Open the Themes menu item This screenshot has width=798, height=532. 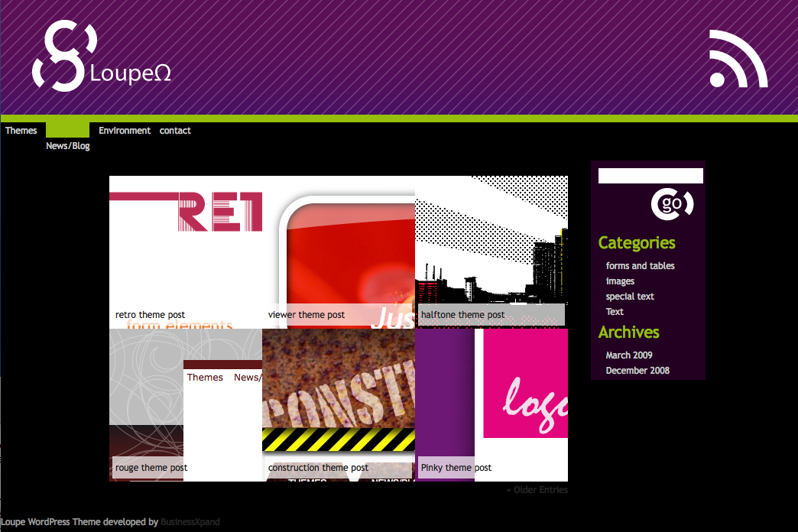pos(21,131)
